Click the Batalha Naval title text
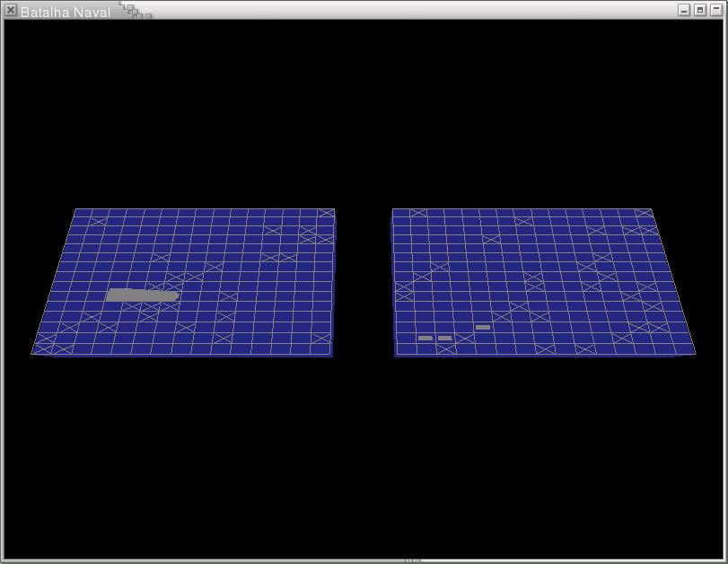 [66, 12]
